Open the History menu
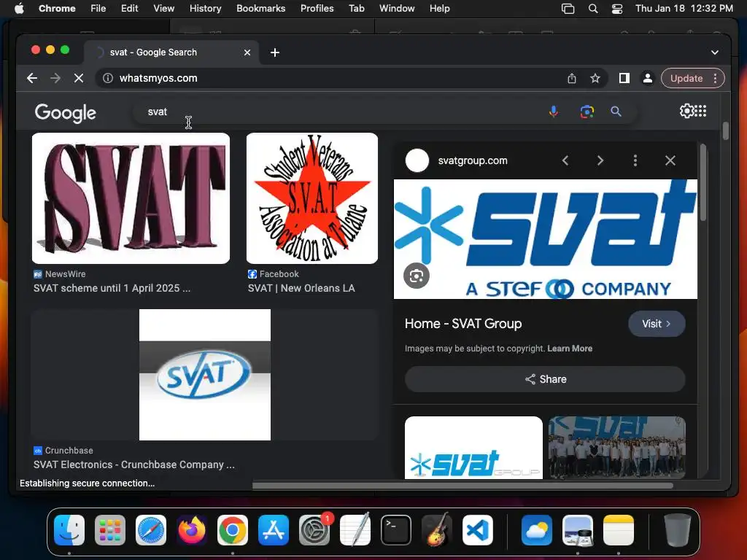This screenshot has width=747, height=560. tap(205, 8)
